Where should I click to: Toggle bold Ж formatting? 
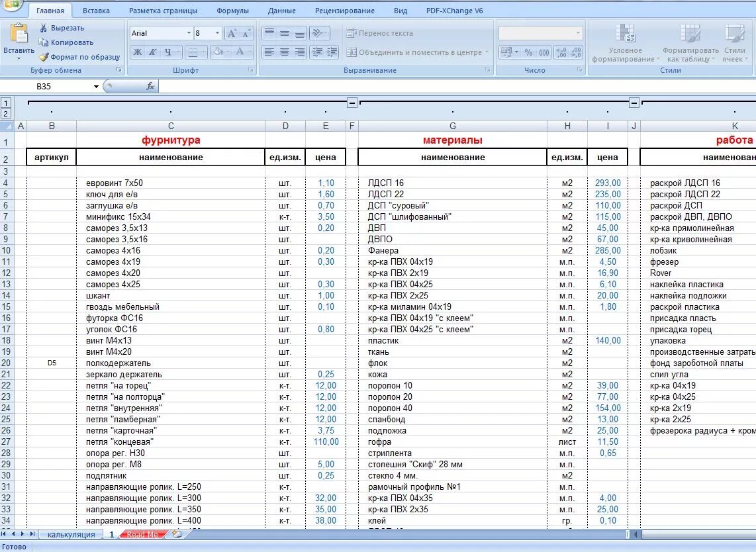[138, 52]
